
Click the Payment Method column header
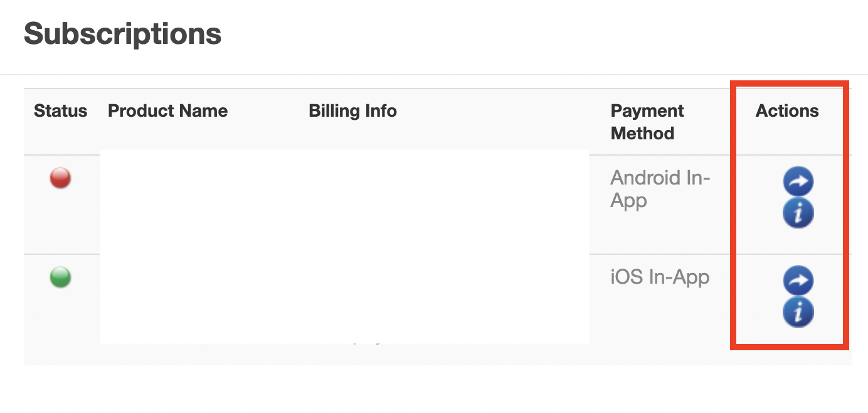(647, 122)
